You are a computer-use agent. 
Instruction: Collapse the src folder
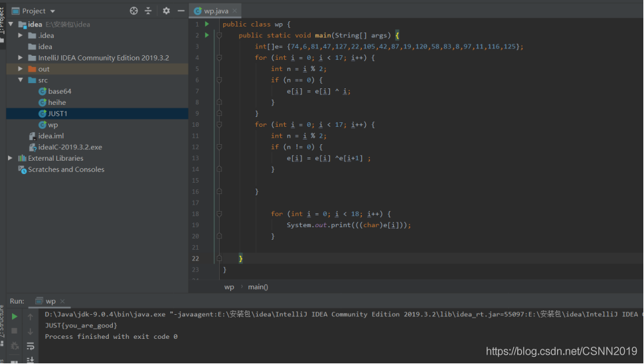point(20,80)
